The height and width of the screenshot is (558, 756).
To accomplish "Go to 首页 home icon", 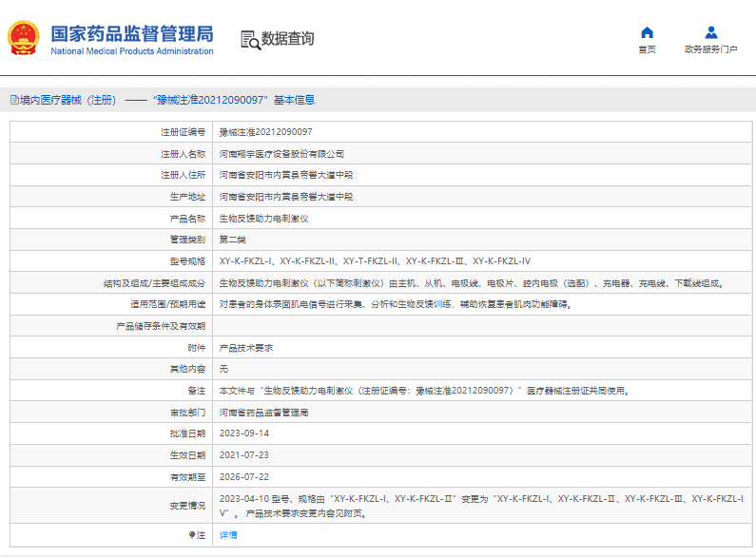I will (647, 32).
